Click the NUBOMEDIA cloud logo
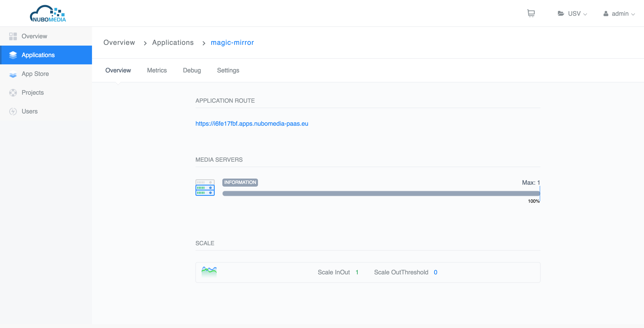 click(x=48, y=13)
